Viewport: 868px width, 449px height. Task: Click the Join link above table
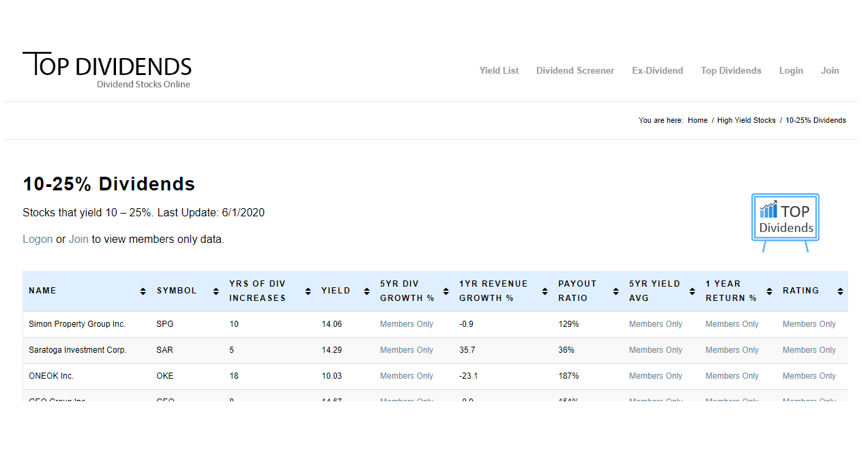(78, 240)
